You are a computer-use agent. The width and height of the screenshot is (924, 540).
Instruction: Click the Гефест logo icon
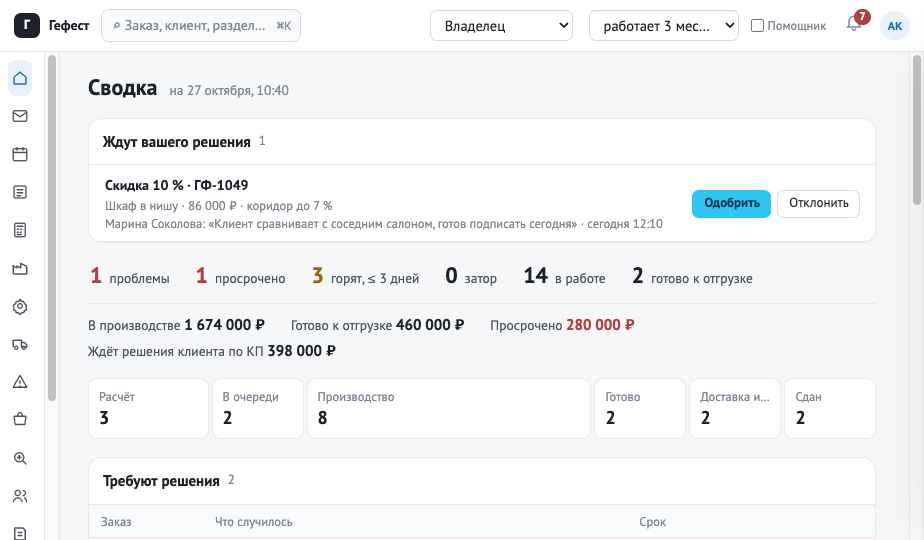[27, 25]
